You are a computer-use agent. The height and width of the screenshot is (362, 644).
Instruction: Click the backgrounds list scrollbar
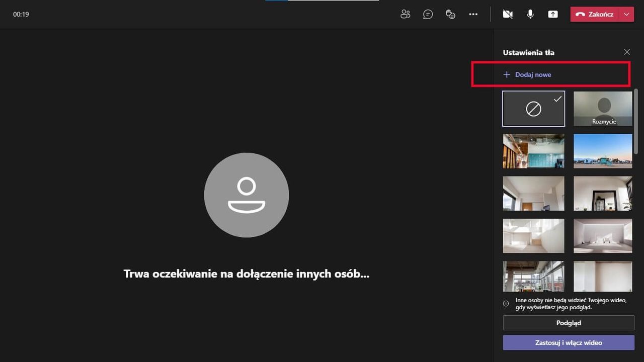[636, 121]
